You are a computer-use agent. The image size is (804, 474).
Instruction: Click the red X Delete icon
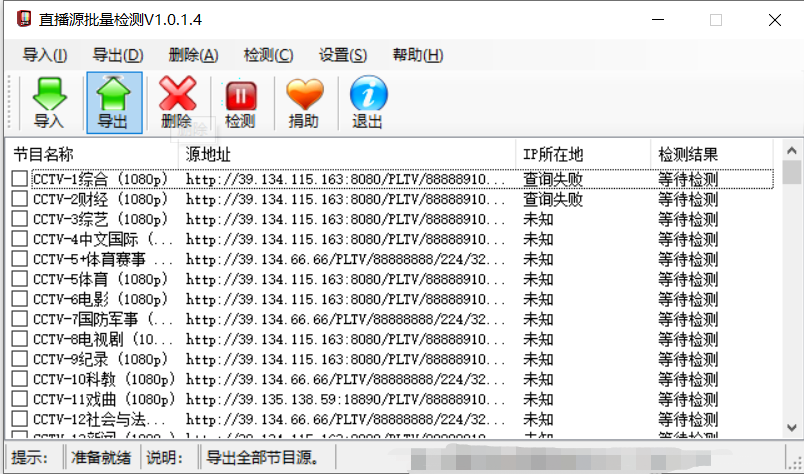pyautogui.click(x=177, y=96)
